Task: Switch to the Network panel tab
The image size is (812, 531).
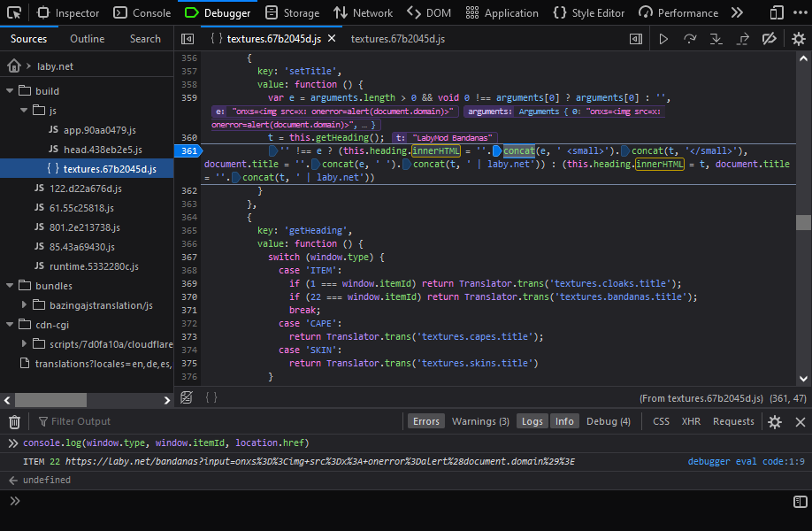Action: point(363,13)
